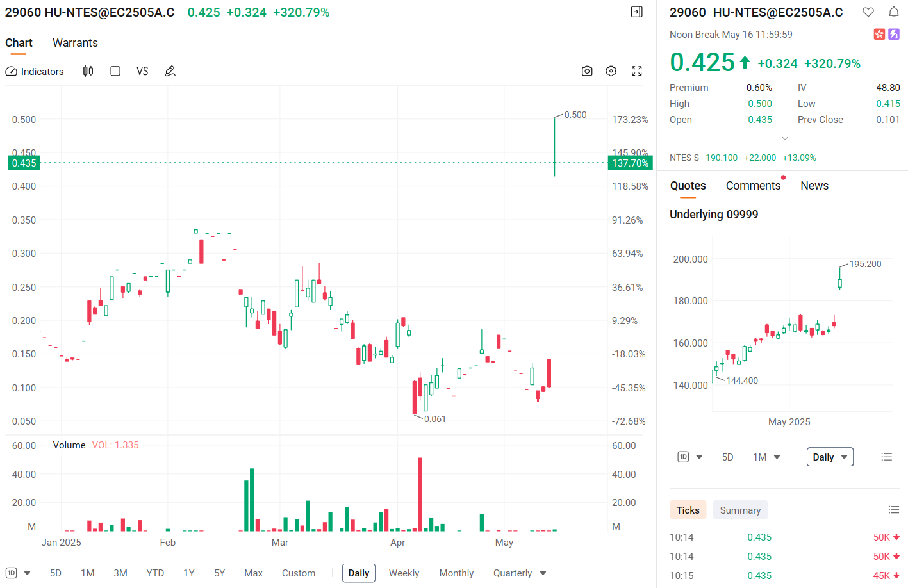Select the Ticks view toggle
908x588 pixels.
(688, 510)
